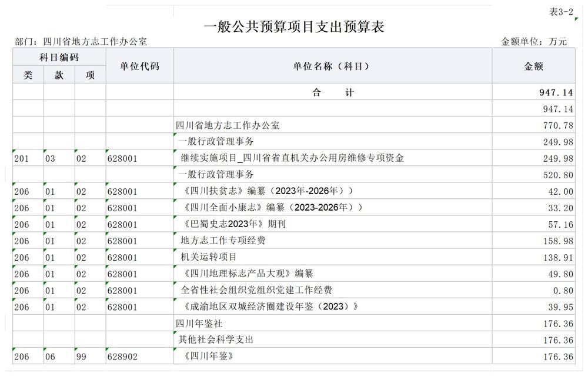Image resolution: width=588 pixels, height=376 pixels.
Task: Select the 类 column header cell
Action: click(26, 75)
